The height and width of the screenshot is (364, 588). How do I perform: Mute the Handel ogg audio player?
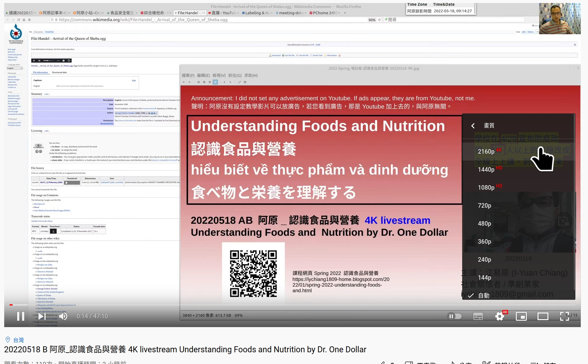[39, 61]
